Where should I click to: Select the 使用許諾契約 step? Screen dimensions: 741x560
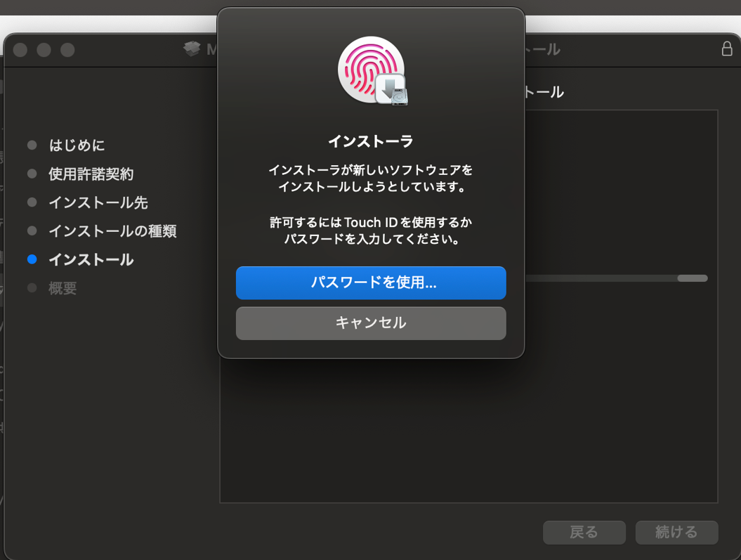click(x=91, y=174)
